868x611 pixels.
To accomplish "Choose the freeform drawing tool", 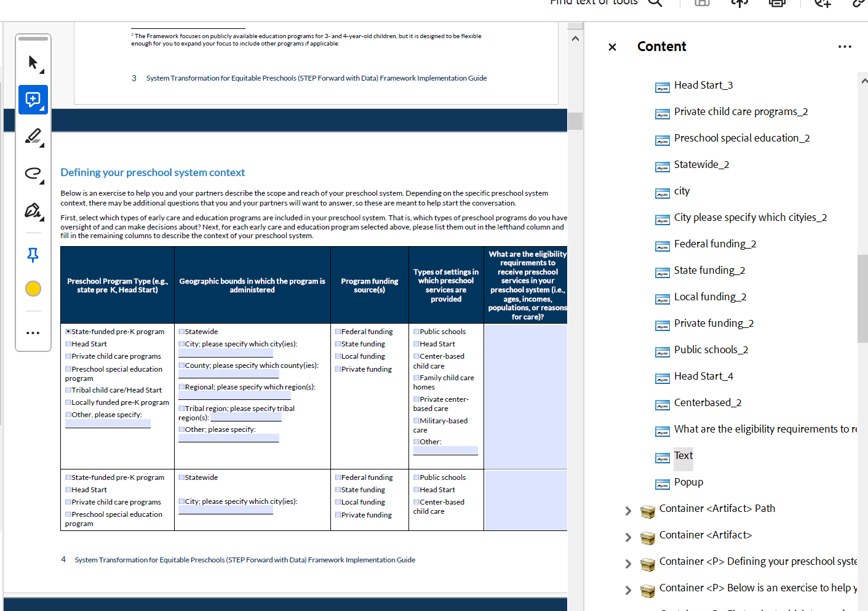I will tap(33, 174).
